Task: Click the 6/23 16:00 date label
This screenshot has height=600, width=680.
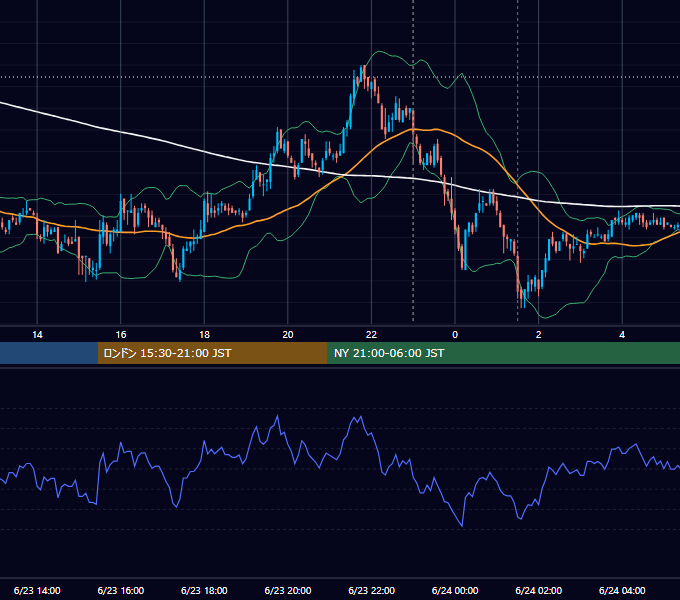Action: tap(121, 590)
